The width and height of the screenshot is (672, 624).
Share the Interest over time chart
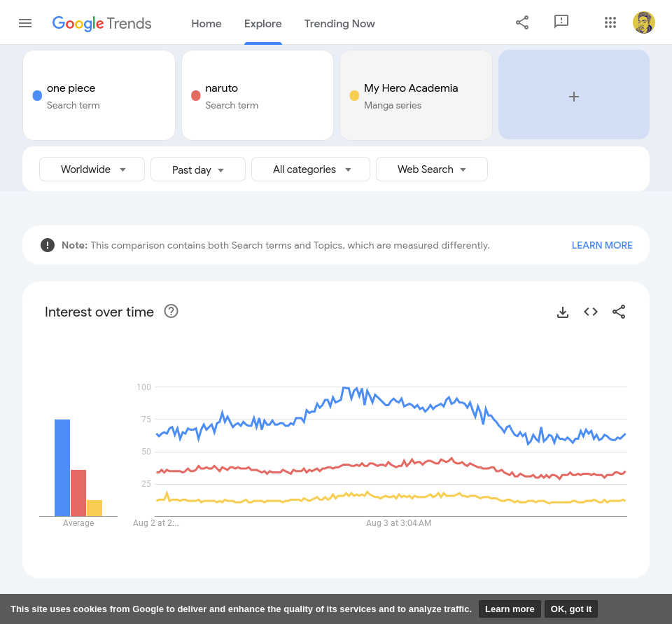pyautogui.click(x=619, y=312)
